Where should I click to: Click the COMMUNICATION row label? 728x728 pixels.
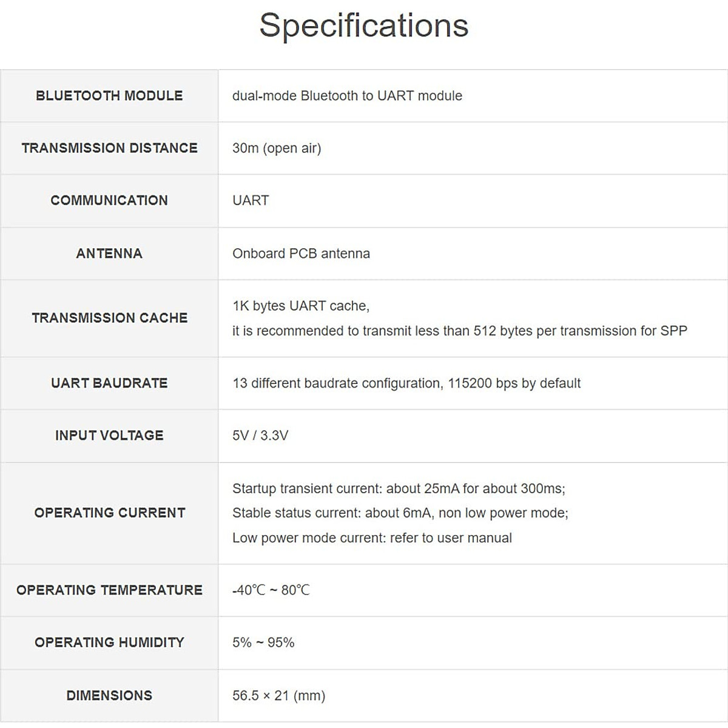pos(109,200)
